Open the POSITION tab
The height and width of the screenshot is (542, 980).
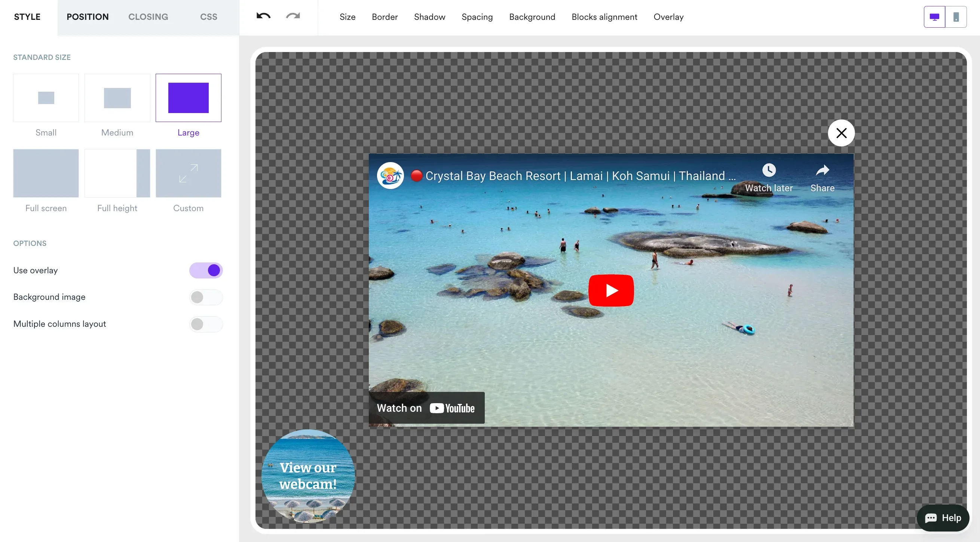88,17
